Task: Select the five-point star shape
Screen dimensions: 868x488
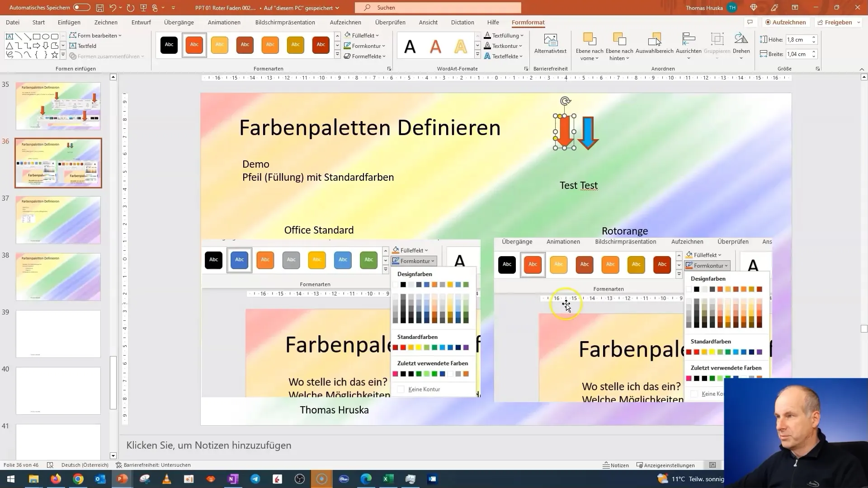Action: pos(55,55)
